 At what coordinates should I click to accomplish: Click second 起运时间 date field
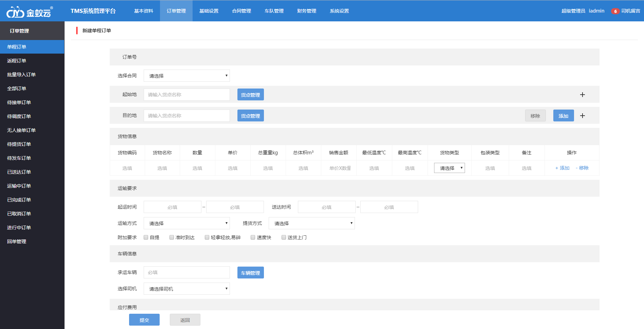235,207
